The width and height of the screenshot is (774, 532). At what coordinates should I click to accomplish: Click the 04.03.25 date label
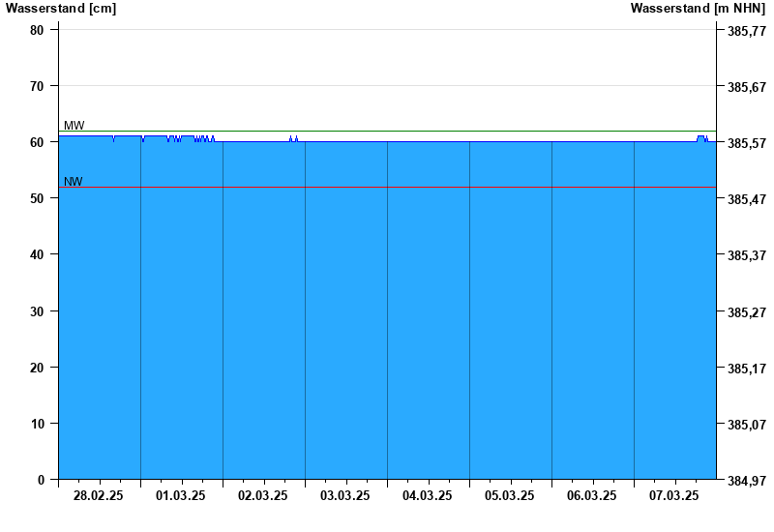[428, 496]
